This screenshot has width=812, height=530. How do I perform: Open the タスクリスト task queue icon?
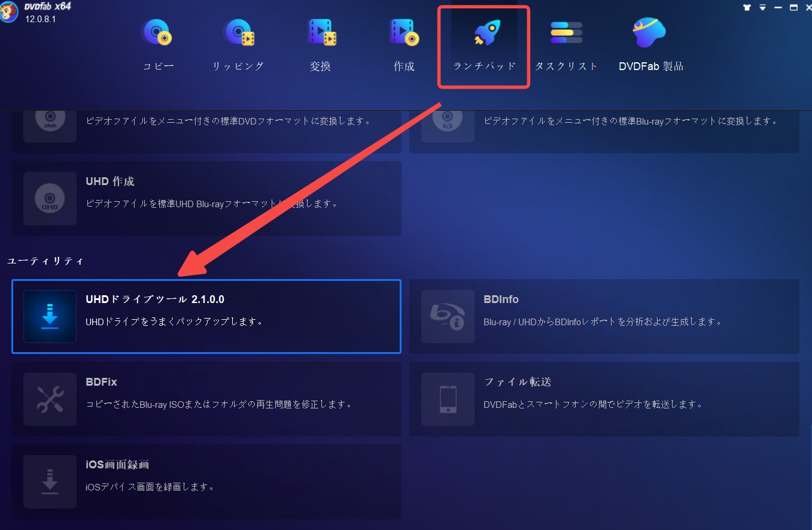(x=566, y=32)
